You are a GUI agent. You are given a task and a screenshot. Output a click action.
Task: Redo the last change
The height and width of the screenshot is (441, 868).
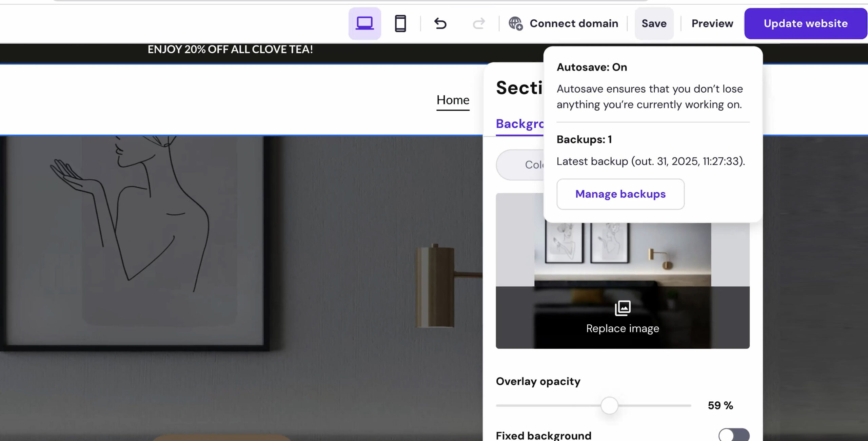click(478, 23)
